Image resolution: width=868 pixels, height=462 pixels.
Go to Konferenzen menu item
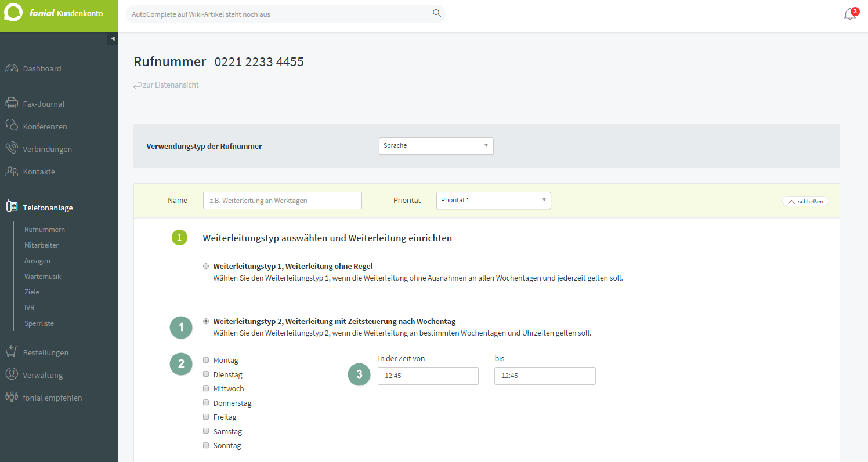coord(45,126)
